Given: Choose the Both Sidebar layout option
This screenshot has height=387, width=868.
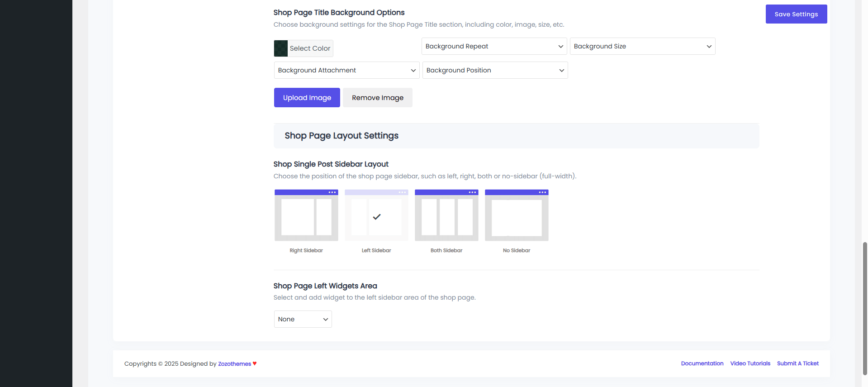Looking at the screenshot, I should click(446, 215).
